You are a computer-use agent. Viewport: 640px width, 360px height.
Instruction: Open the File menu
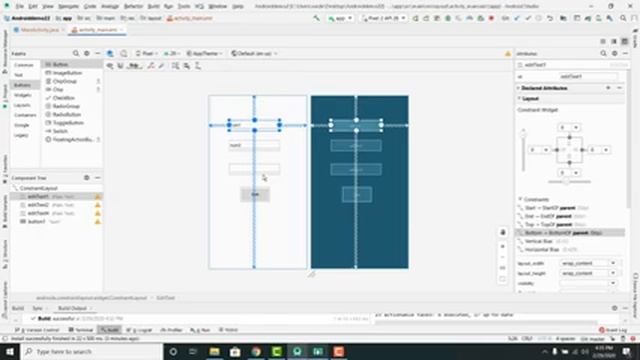pyautogui.click(x=20, y=7)
